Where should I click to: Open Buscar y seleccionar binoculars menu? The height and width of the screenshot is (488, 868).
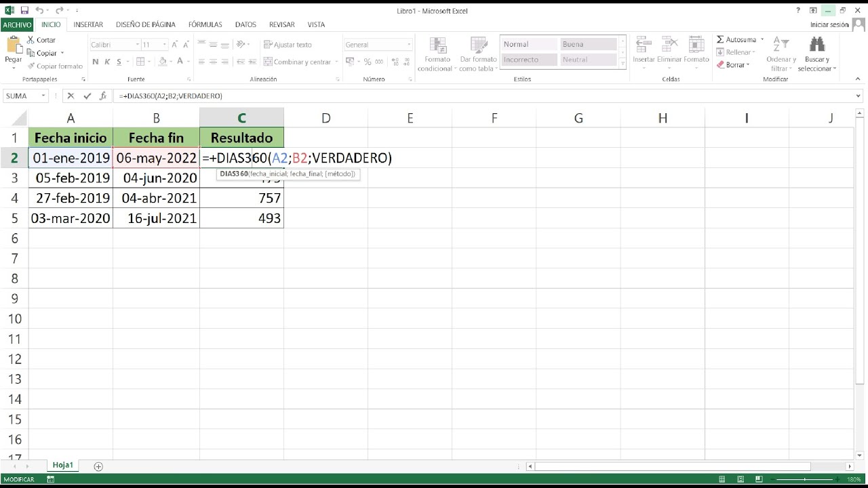click(816, 54)
